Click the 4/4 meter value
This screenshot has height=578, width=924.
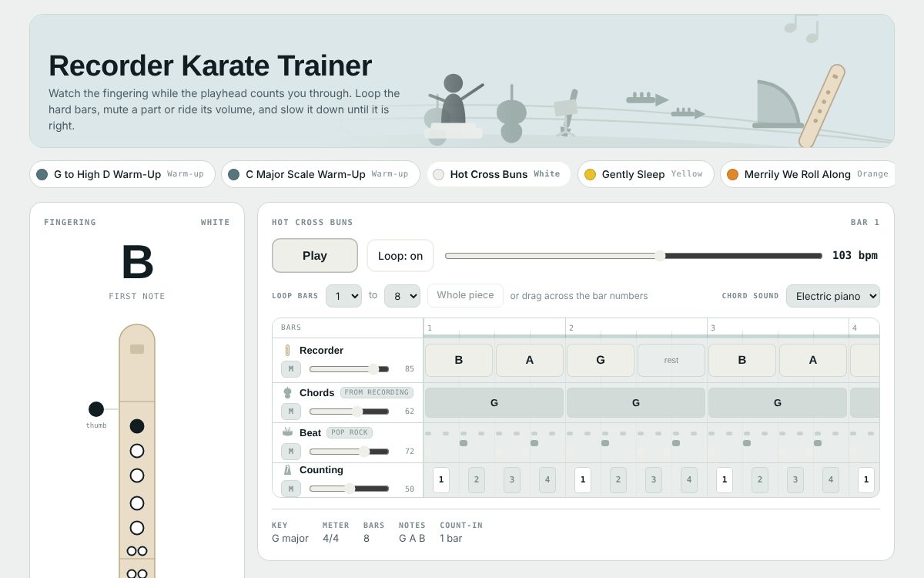pyautogui.click(x=331, y=539)
